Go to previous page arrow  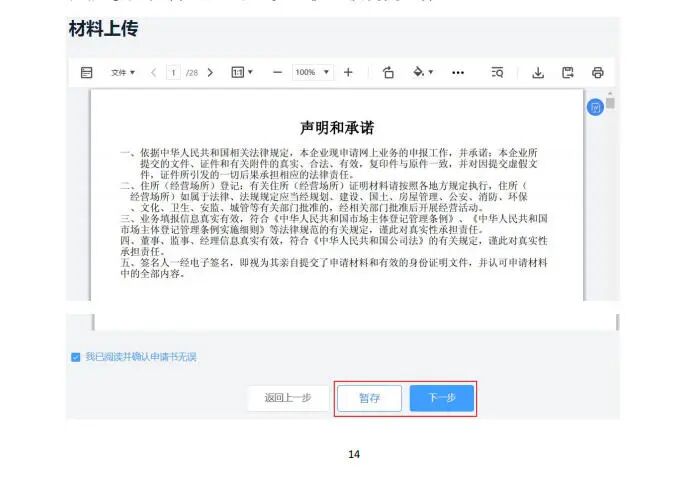click(x=153, y=72)
